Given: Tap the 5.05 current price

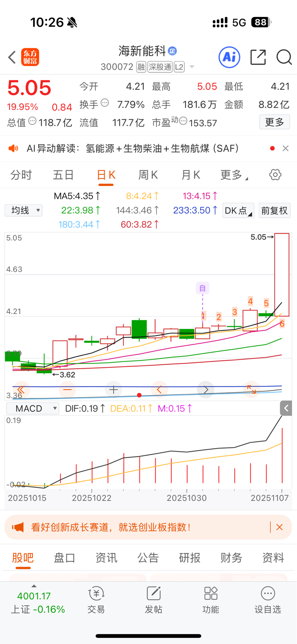Looking at the screenshot, I should (29, 88).
